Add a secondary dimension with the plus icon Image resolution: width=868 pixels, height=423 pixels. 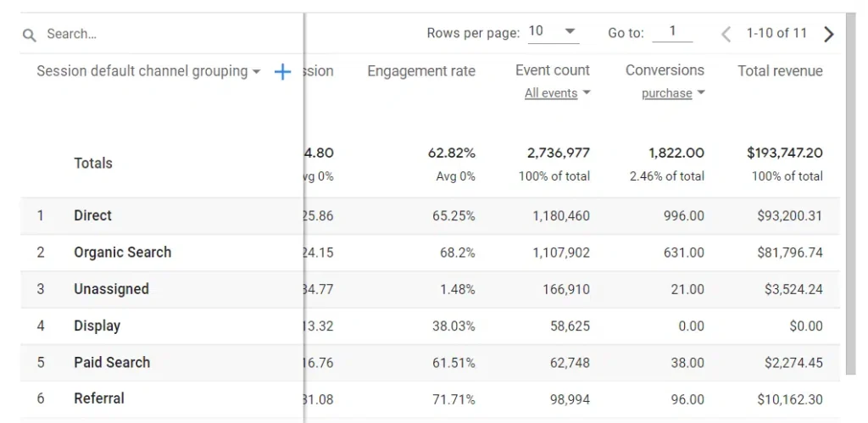pos(282,71)
